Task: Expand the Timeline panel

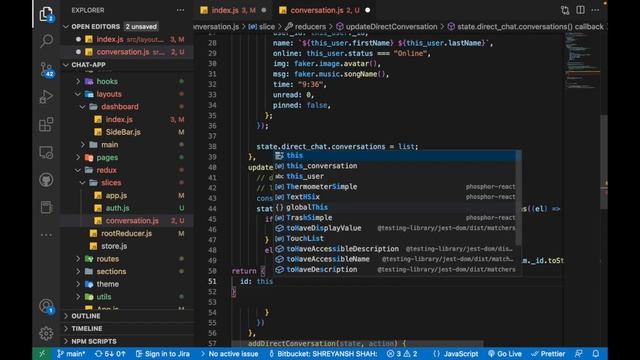Action: coord(87,329)
